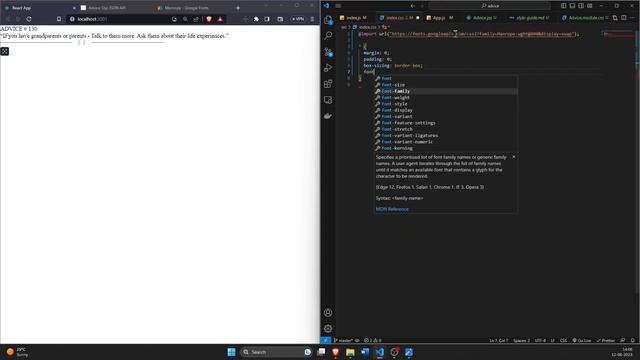640x360 pixels.
Task: Click the dice icon button on the page
Action: 4,51
